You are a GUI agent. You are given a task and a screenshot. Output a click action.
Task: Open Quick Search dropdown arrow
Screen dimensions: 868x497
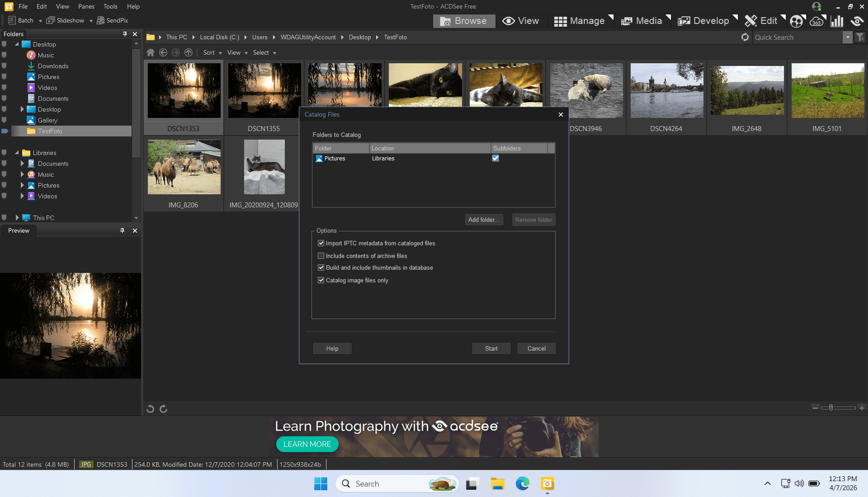click(848, 38)
